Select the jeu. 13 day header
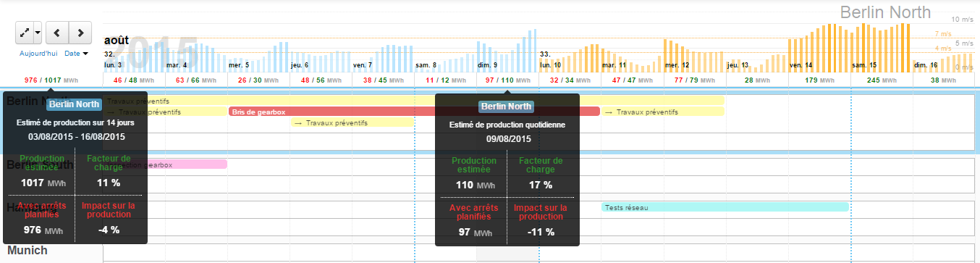980x263 pixels. [738, 65]
